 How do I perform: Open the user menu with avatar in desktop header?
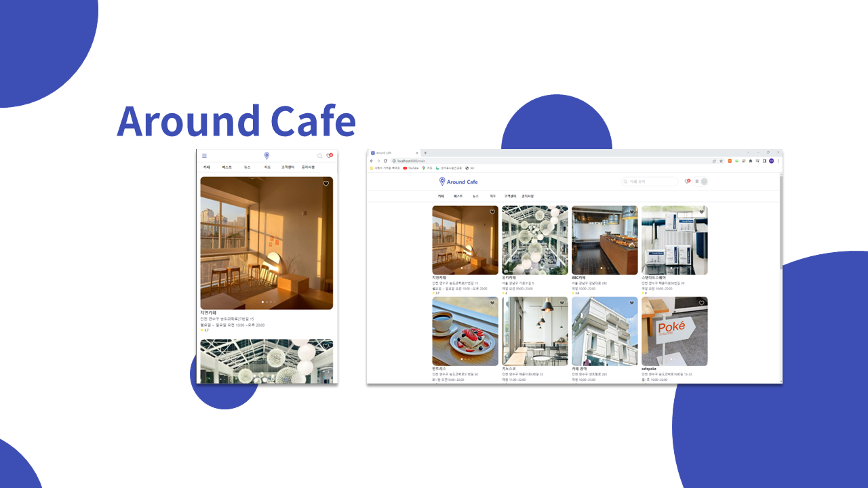(701, 182)
